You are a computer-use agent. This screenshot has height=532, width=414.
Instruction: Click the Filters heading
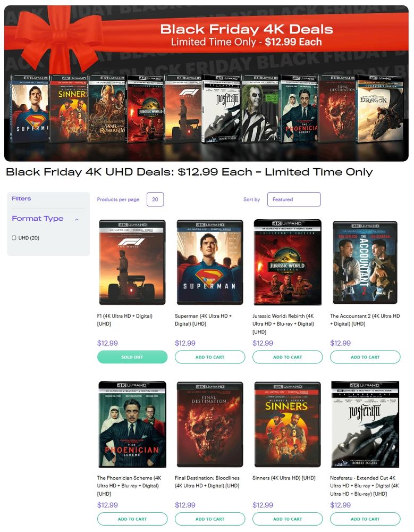[21, 198]
